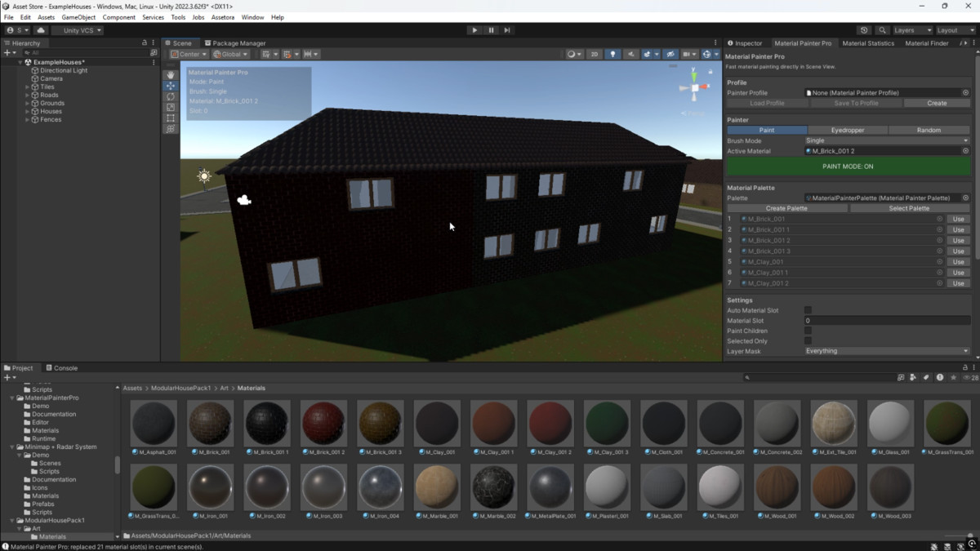
Task: Click the Play button
Action: click(x=474, y=30)
